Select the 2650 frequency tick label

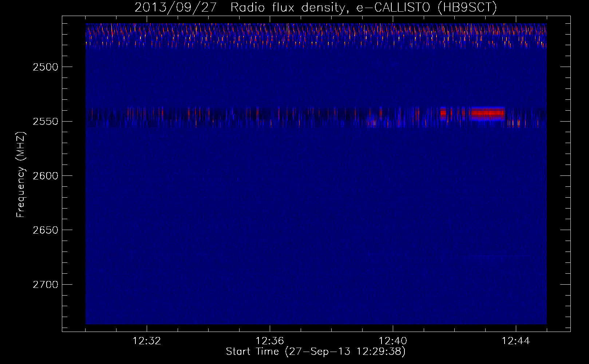pos(46,230)
